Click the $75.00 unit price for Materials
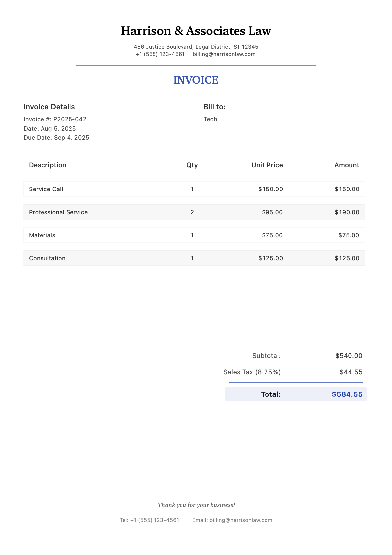Screen dimensions: 392x555 point(272,235)
